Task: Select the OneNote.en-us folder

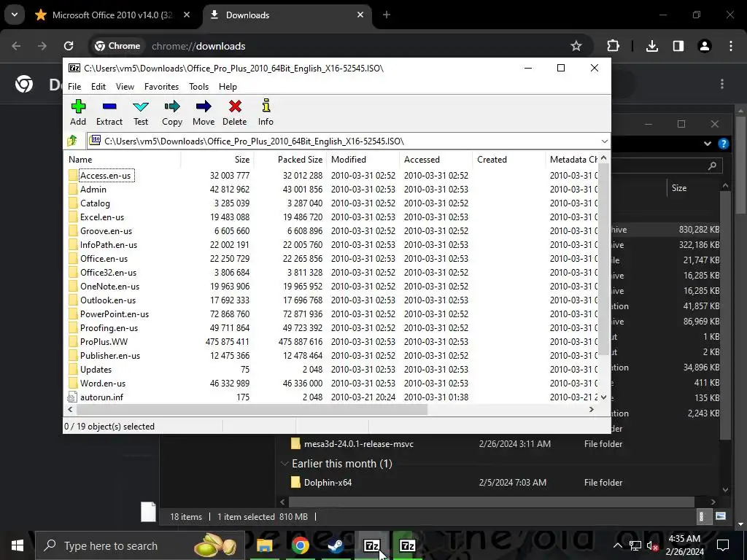Action: (109, 286)
